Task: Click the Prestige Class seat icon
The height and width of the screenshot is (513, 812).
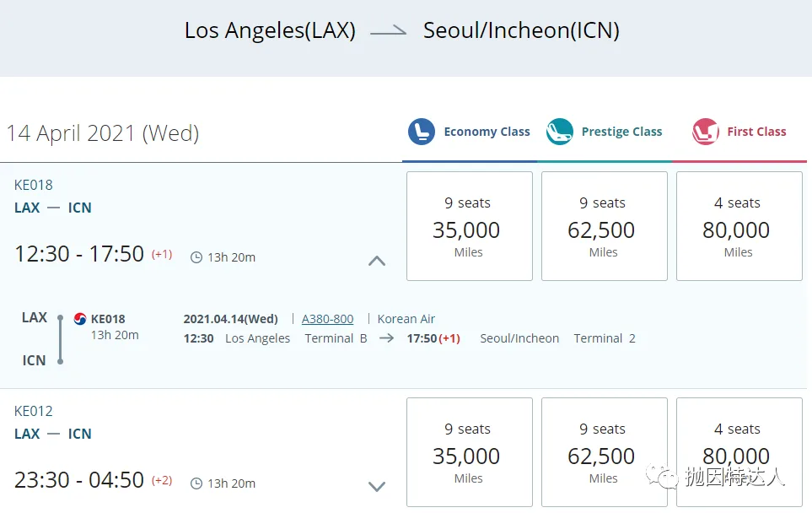Action: tap(559, 132)
